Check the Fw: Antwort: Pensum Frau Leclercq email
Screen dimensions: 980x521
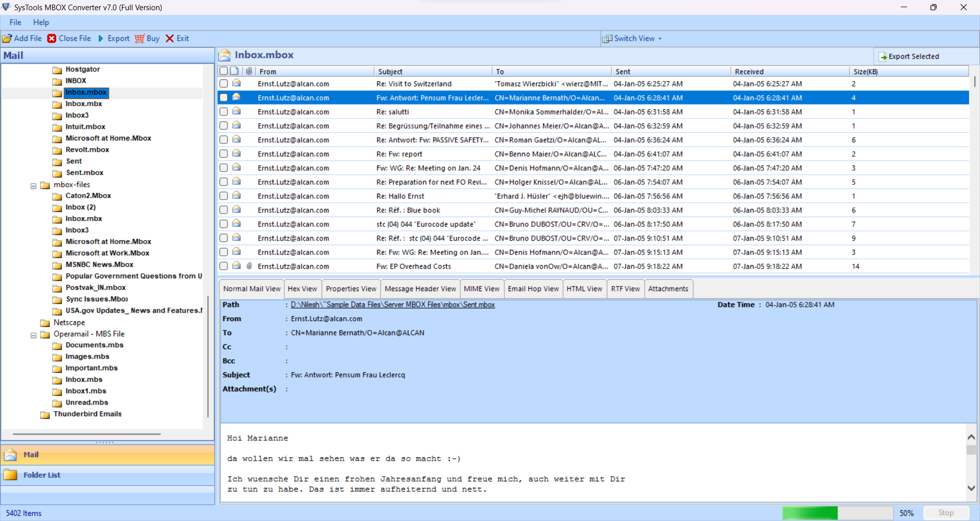coord(224,97)
